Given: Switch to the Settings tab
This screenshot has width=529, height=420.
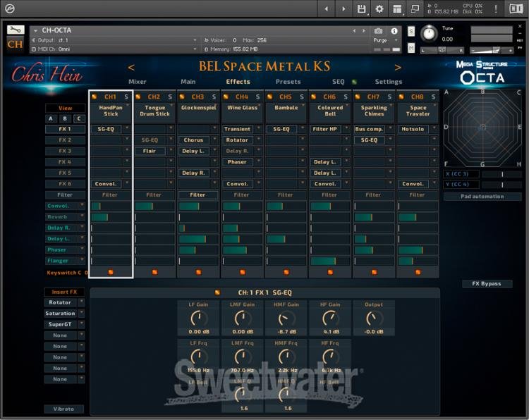Looking at the screenshot, I should [x=389, y=82].
